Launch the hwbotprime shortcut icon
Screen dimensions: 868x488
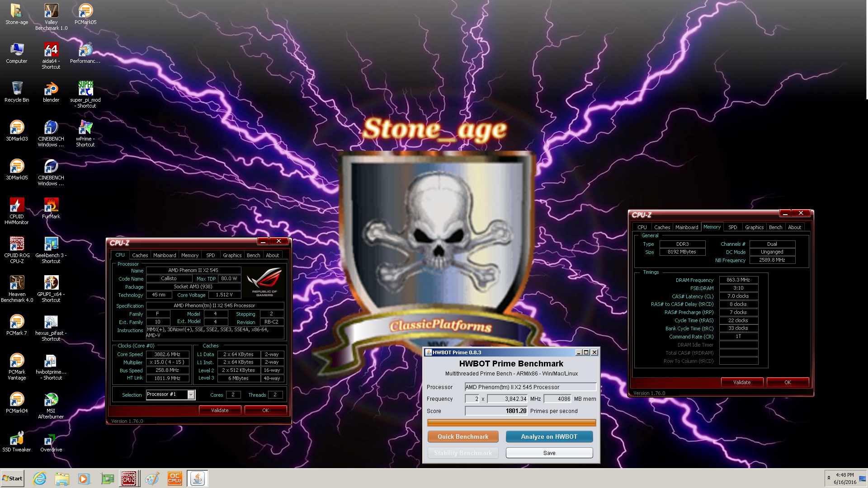coord(51,366)
